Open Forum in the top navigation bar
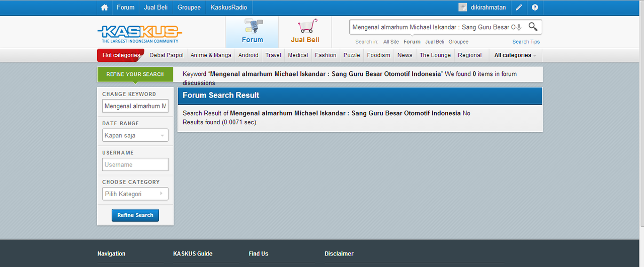This screenshot has height=267, width=644. point(126,8)
